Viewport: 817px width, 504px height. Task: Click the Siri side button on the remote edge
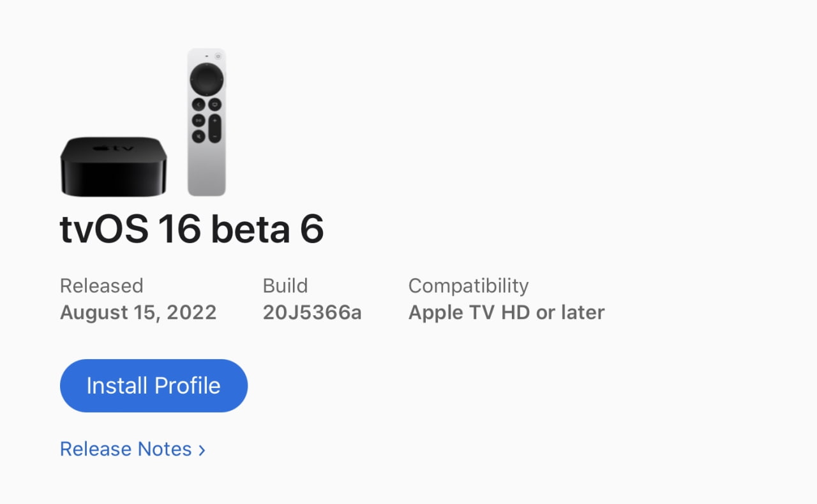[227, 80]
